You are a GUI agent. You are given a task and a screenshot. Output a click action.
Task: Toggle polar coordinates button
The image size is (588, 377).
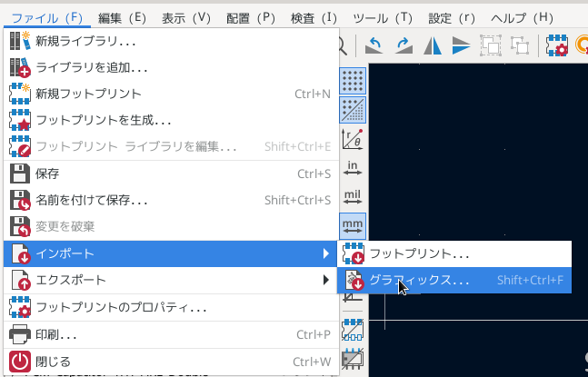[353, 139]
